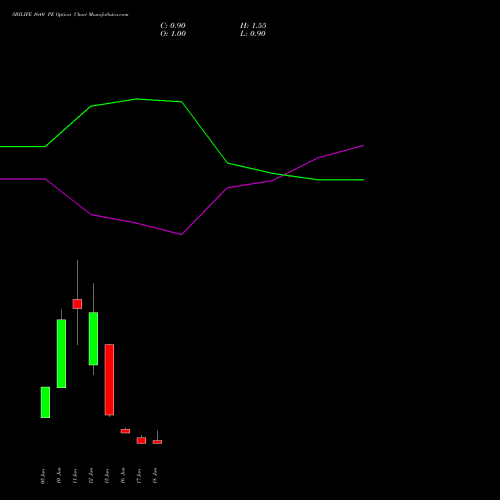Select the green candlestick at 12 Jun
Screen dimensions: 500x500
(x=93, y=338)
